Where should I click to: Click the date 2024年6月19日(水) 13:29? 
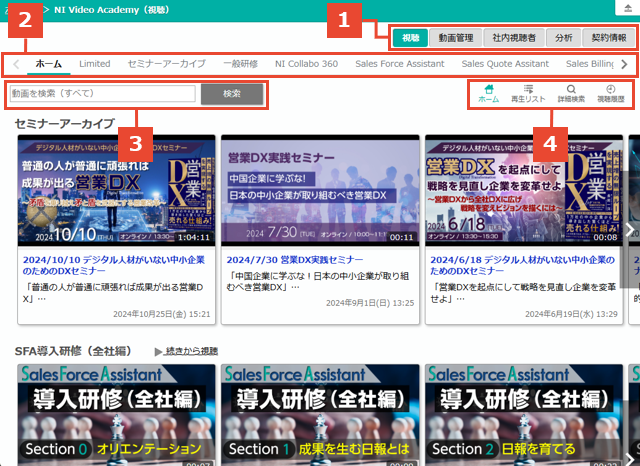(x=571, y=314)
